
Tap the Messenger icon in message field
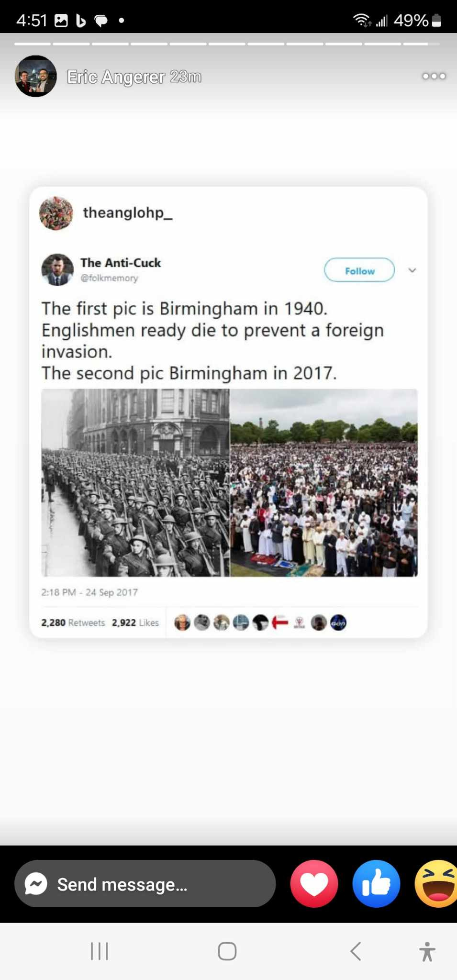point(36,884)
